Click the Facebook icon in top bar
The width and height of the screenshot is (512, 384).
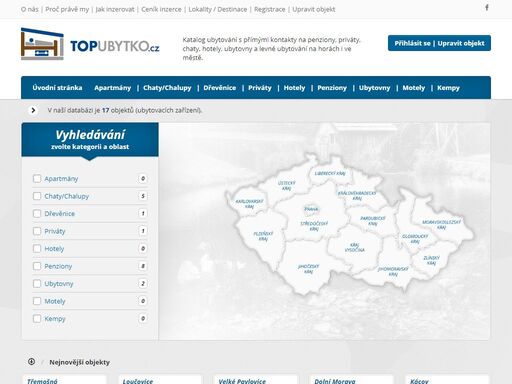(487, 8)
